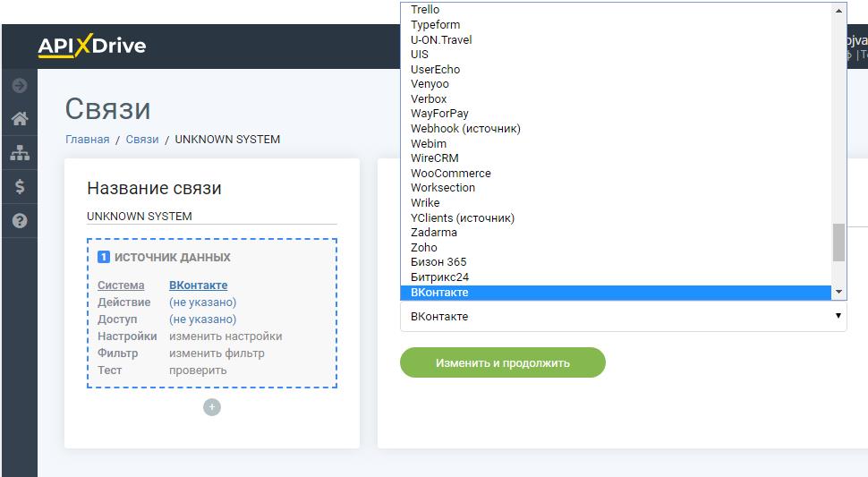
Task: Pick Verbox option
Action: pyautogui.click(x=616, y=99)
